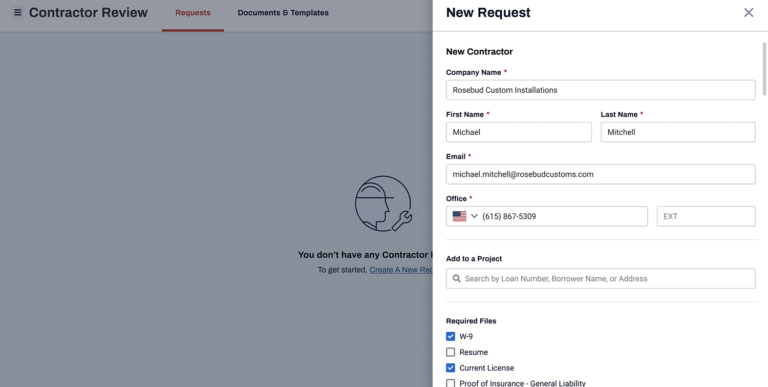Click the US flag country icon
Screen dimensions: 768x387
[459, 216]
